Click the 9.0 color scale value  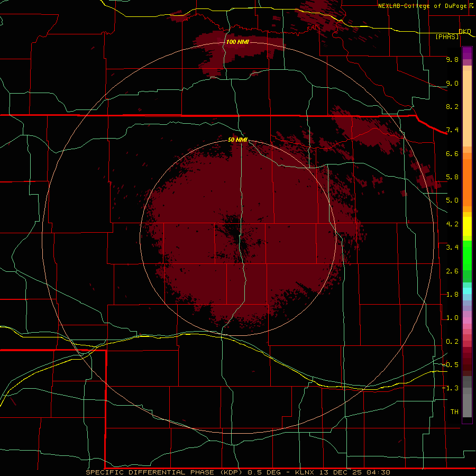(x=452, y=83)
